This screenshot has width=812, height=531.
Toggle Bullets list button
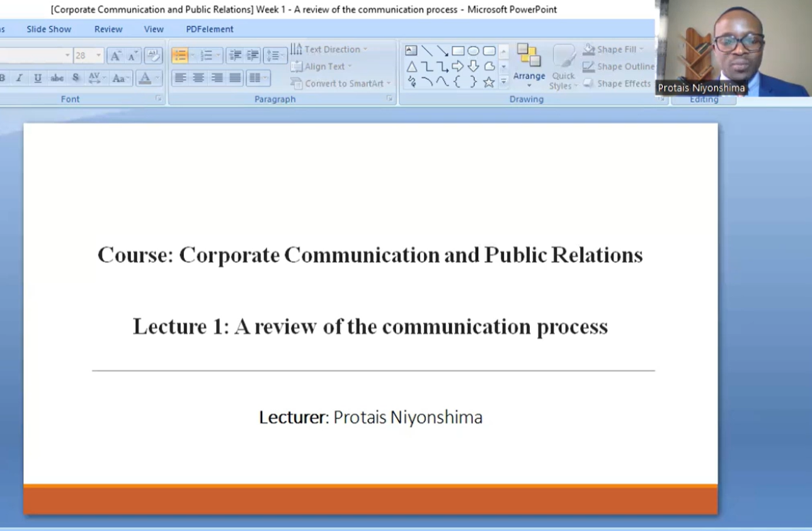tap(180, 56)
